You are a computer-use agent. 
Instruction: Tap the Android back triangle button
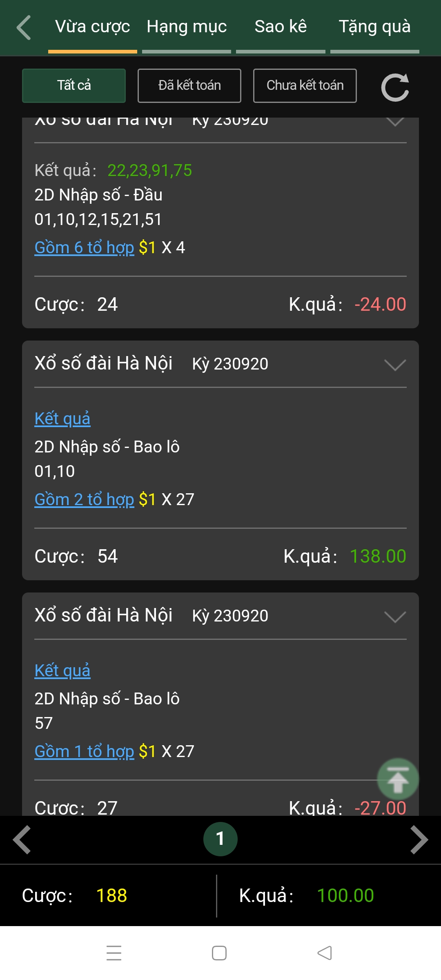(325, 953)
